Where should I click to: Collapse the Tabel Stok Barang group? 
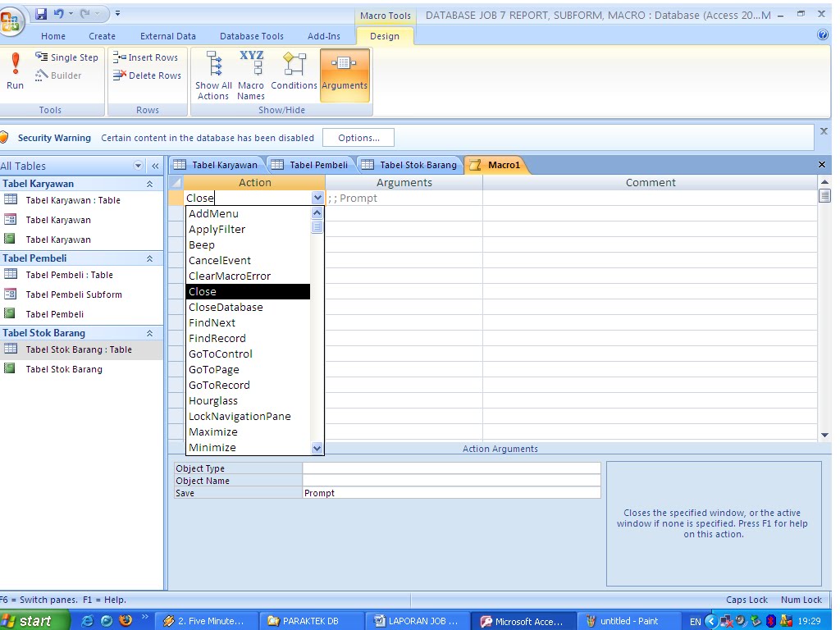click(x=150, y=333)
